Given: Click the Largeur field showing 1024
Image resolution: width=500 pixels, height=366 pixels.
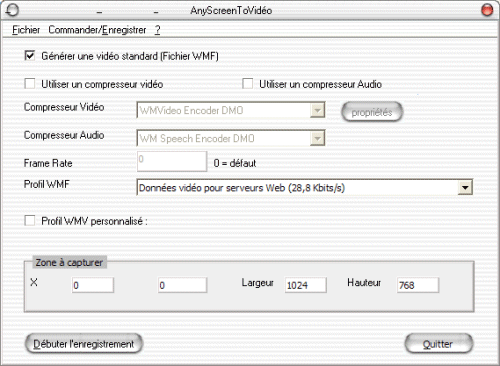Looking at the screenshot, I should pyautogui.click(x=305, y=285).
